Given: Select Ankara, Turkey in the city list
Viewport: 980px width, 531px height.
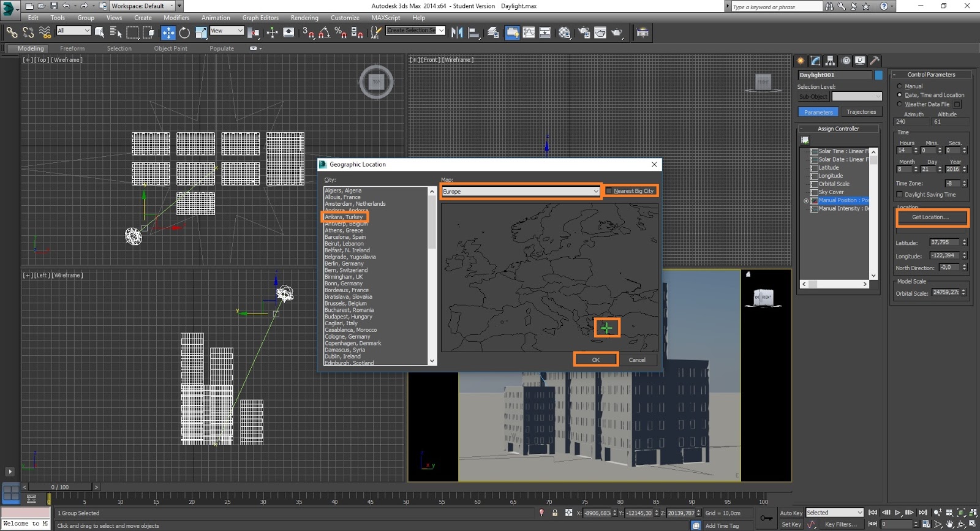Looking at the screenshot, I should 344,217.
